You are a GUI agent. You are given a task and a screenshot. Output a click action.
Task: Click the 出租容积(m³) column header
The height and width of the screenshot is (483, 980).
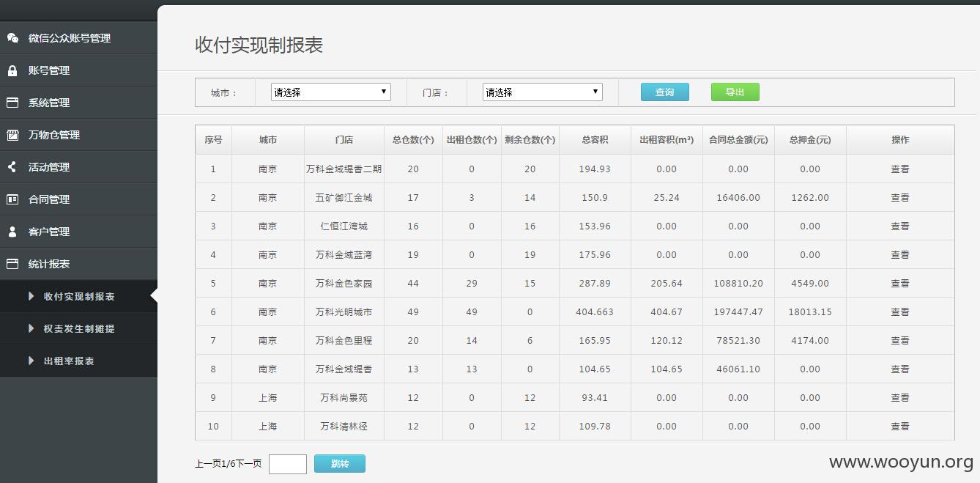(x=667, y=139)
